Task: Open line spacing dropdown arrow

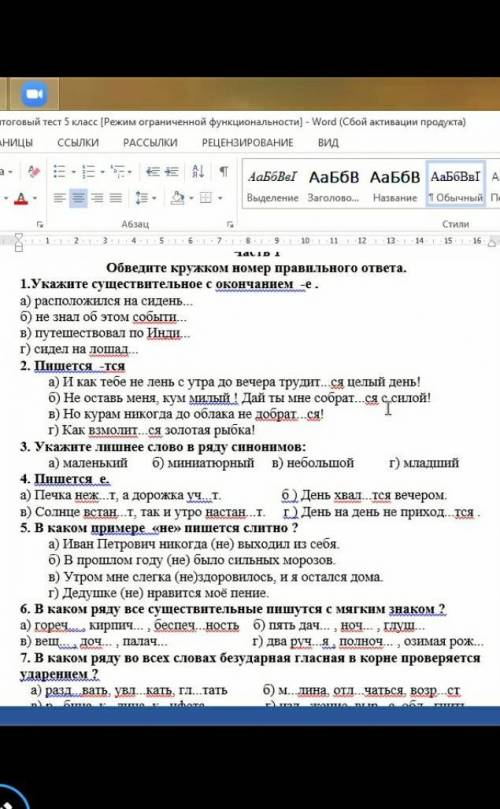Action: tap(154, 198)
